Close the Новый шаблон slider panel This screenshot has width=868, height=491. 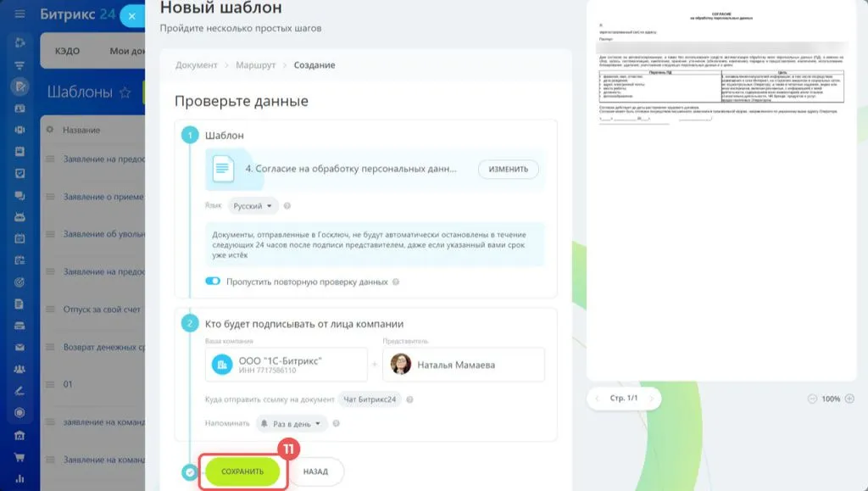[131, 16]
